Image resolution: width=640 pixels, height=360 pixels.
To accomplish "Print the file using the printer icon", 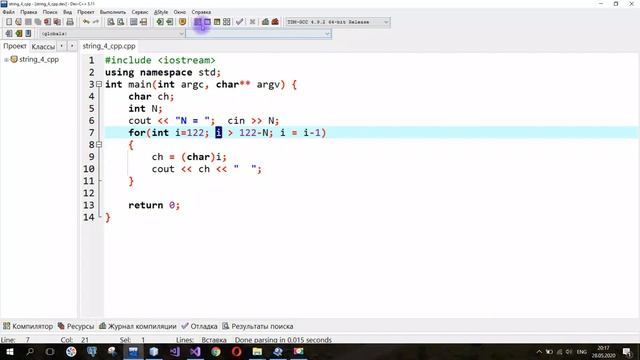I will click(70, 22).
